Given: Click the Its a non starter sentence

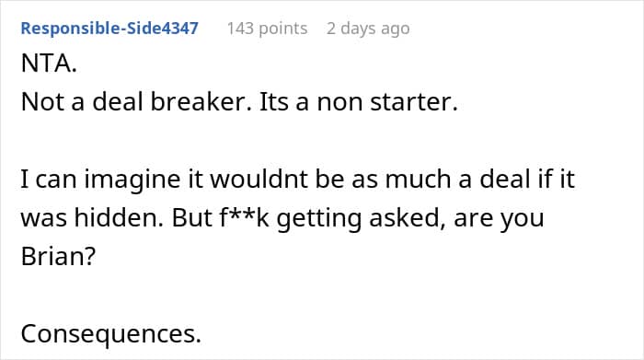Looking at the screenshot, I should [x=358, y=101].
